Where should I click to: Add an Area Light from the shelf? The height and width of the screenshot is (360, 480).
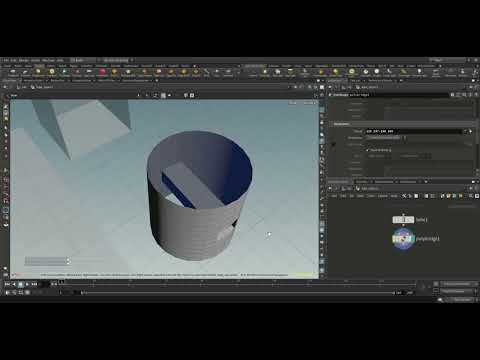point(290,73)
